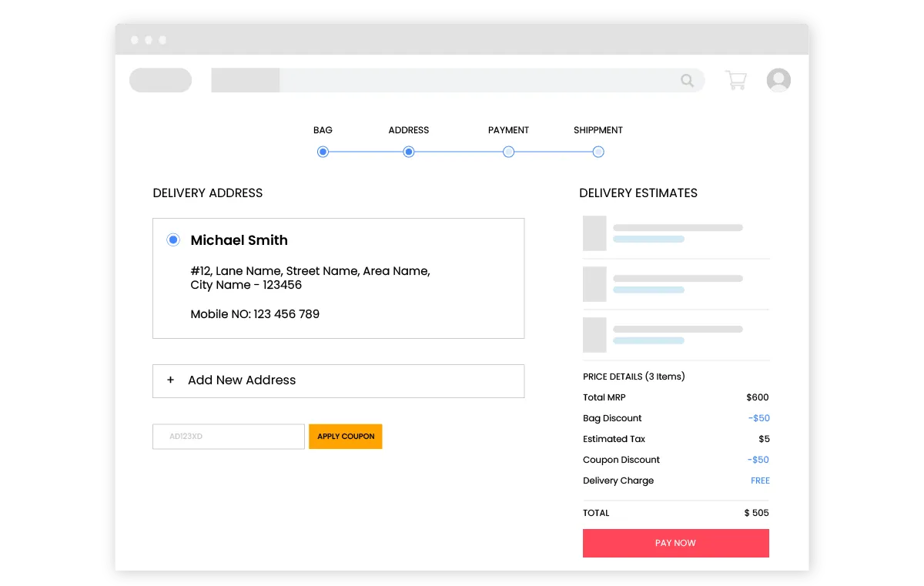Viewport: 924px width, 586px height.
Task: Go to the Address step
Action: tap(409, 152)
